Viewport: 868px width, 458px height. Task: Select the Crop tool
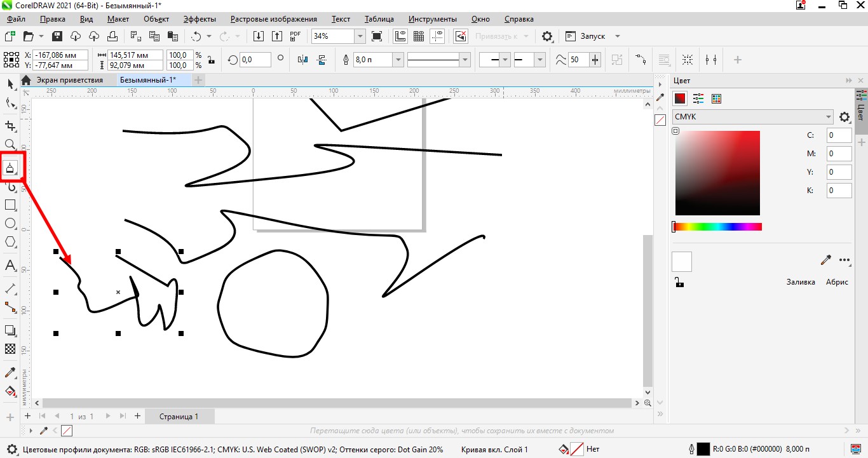pyautogui.click(x=10, y=126)
